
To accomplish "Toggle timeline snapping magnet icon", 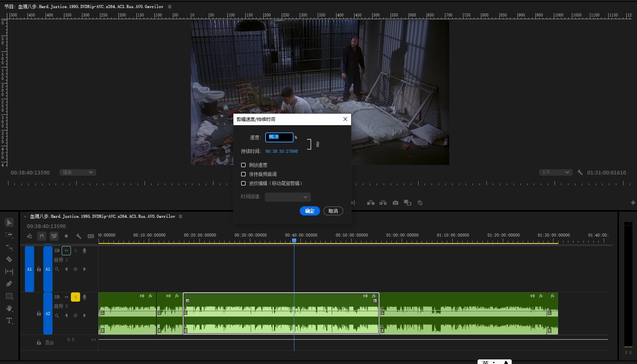I will tap(42, 236).
